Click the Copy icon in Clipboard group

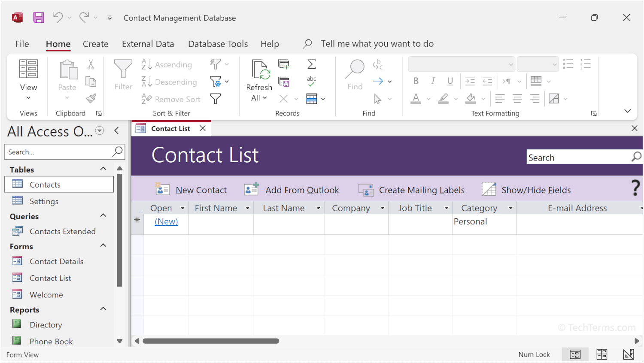point(91,82)
